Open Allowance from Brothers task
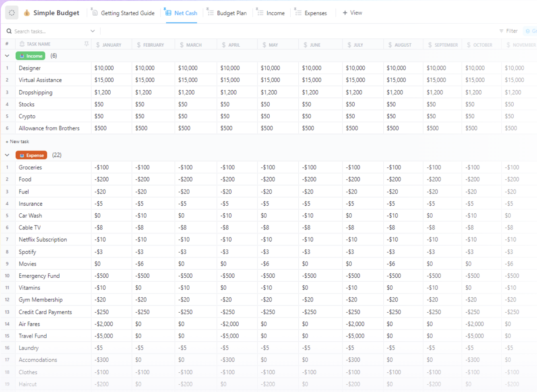This screenshot has height=392, width=537. (49, 128)
